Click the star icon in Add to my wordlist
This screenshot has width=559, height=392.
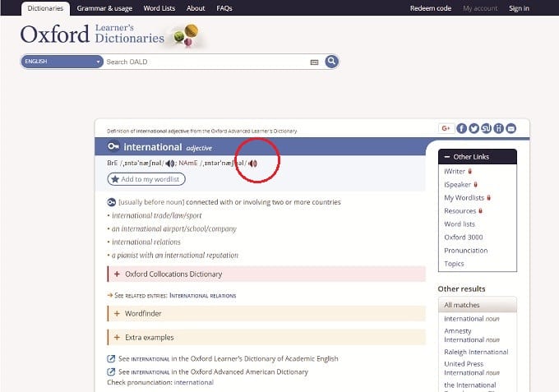pos(115,179)
